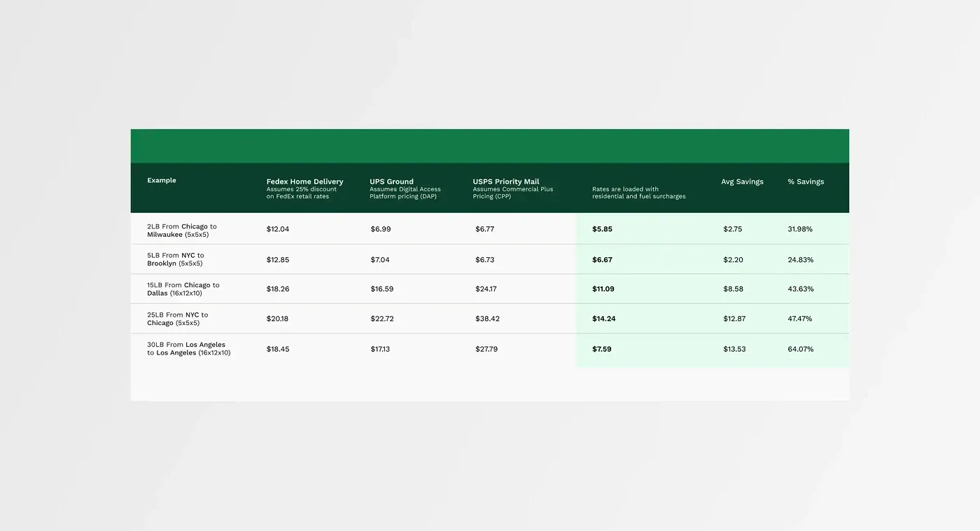Click the USPS price "$6.73"

coord(485,260)
